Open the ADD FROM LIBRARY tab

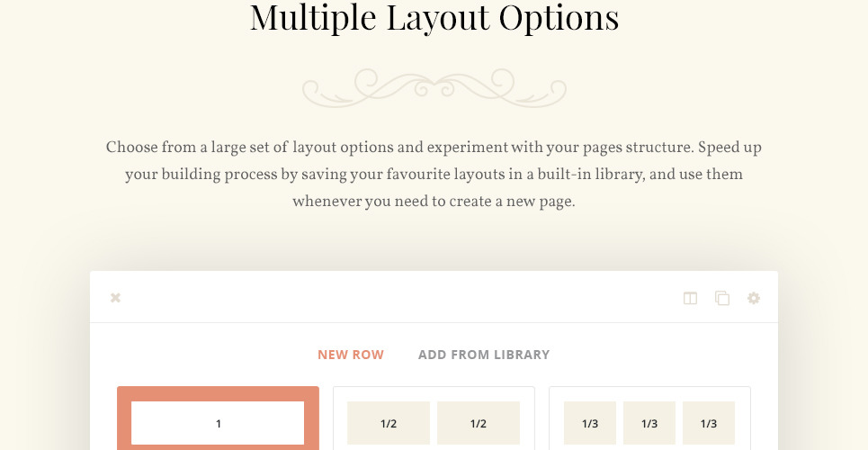pyautogui.click(x=484, y=355)
